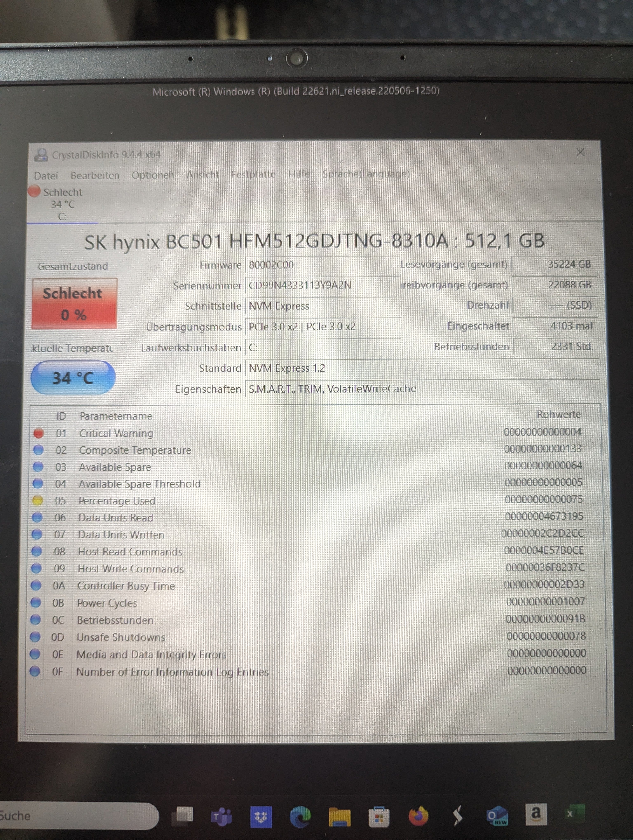Open Outlook New taskbar icon

pos(497,816)
